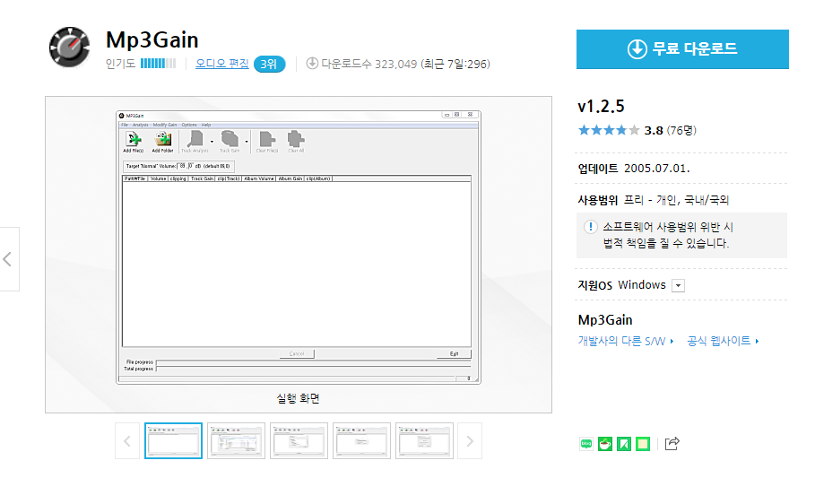This screenshot has height=504, width=815.
Task: Open Options menu in the preview screenshot
Action: coord(189,125)
